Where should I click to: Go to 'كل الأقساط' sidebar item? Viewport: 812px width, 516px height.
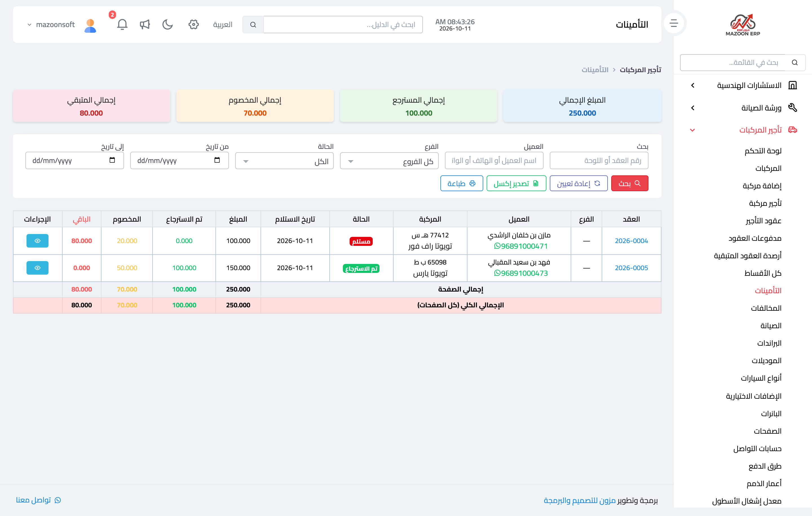pos(763,273)
